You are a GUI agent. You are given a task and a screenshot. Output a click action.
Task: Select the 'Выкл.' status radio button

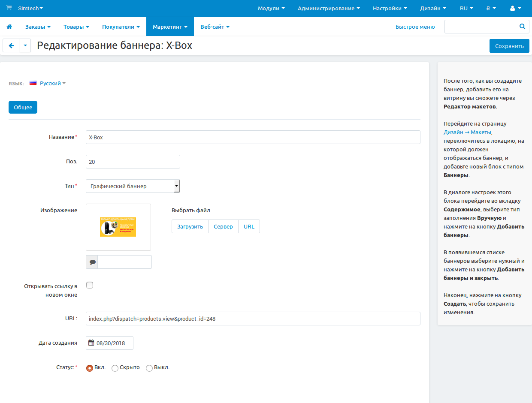click(149, 368)
